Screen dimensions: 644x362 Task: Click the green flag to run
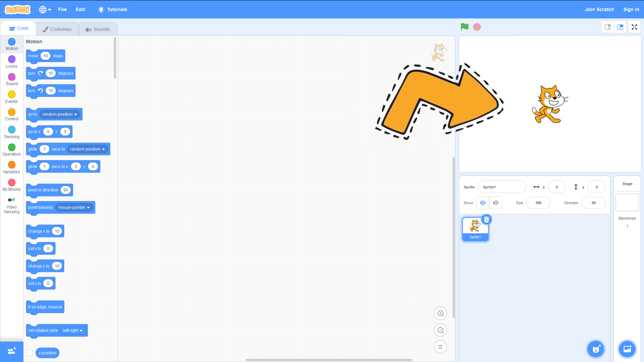(x=465, y=27)
